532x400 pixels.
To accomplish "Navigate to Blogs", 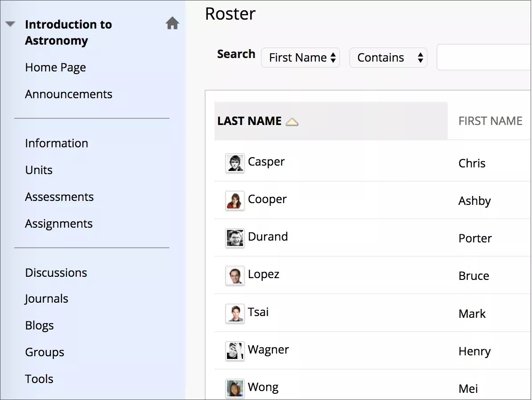I will (39, 325).
